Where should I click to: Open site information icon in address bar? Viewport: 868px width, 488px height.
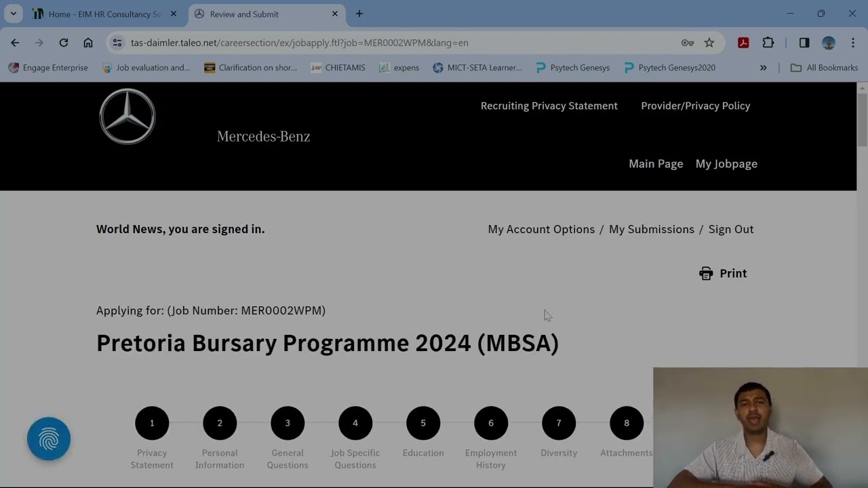tap(117, 43)
